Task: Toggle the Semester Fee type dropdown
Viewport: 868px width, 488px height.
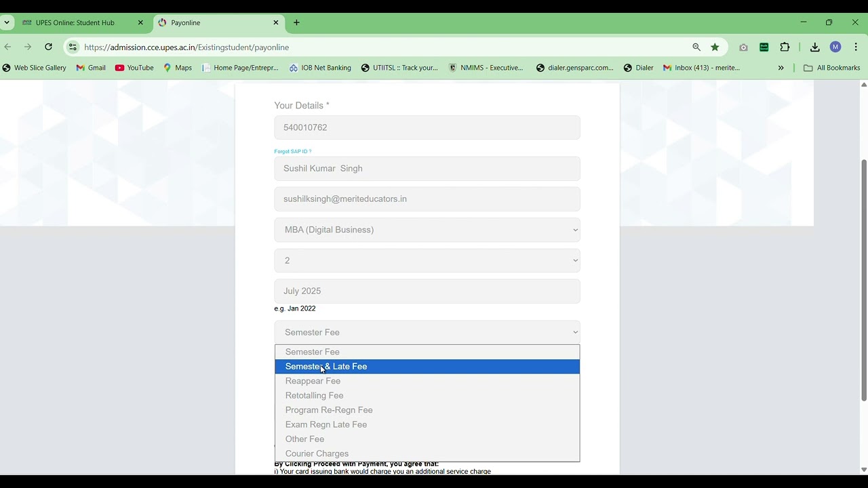Action: tap(427, 332)
